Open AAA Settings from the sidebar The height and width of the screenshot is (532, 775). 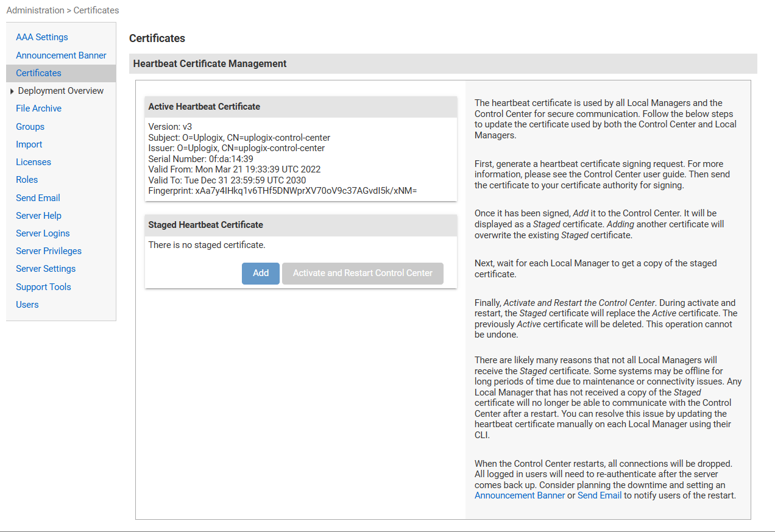coord(41,37)
